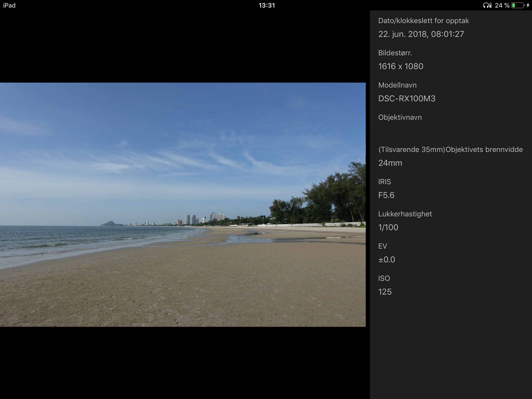This screenshot has width=532, height=399.
Task: Tap the 13:31 clock in status bar
Action: [x=267, y=5]
